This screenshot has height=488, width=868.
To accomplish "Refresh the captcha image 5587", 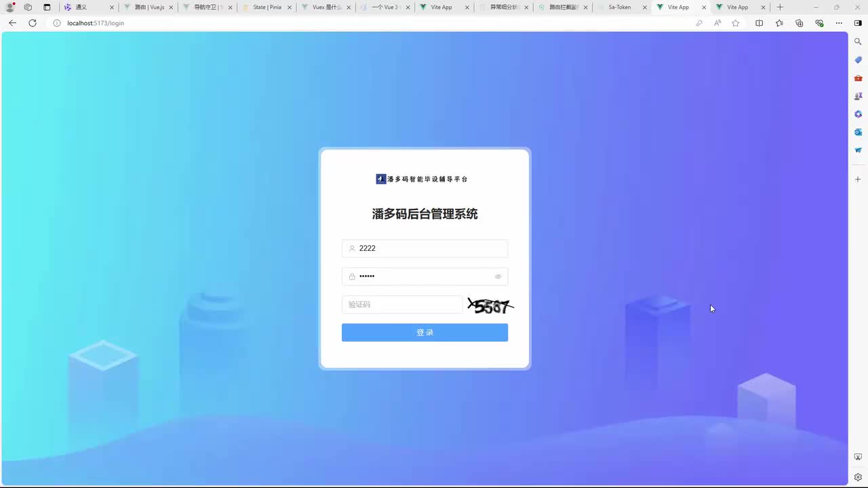I will (490, 306).
